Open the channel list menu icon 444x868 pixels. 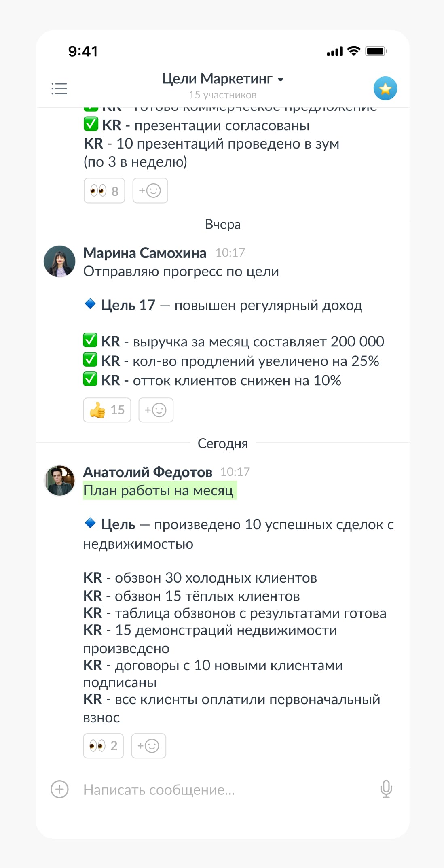click(x=59, y=89)
